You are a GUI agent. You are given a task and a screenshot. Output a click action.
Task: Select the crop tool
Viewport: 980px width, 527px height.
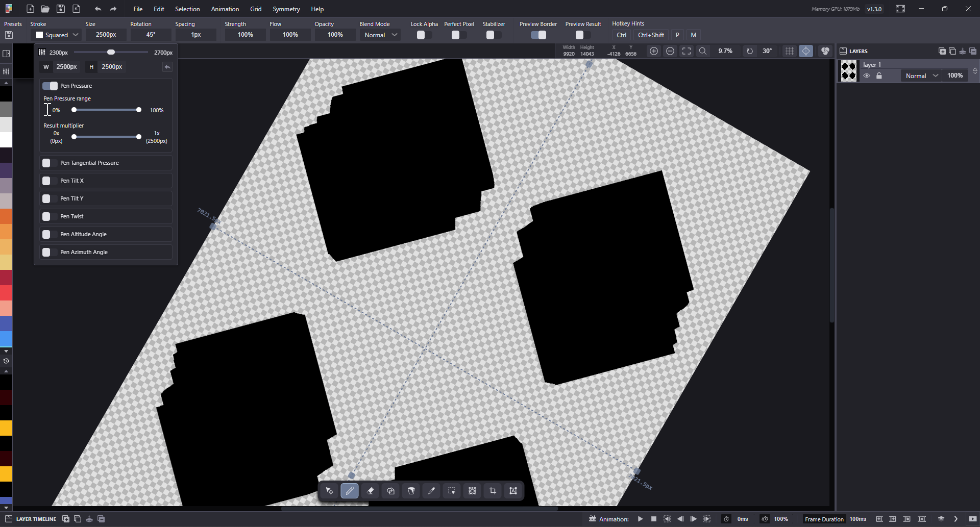493,491
